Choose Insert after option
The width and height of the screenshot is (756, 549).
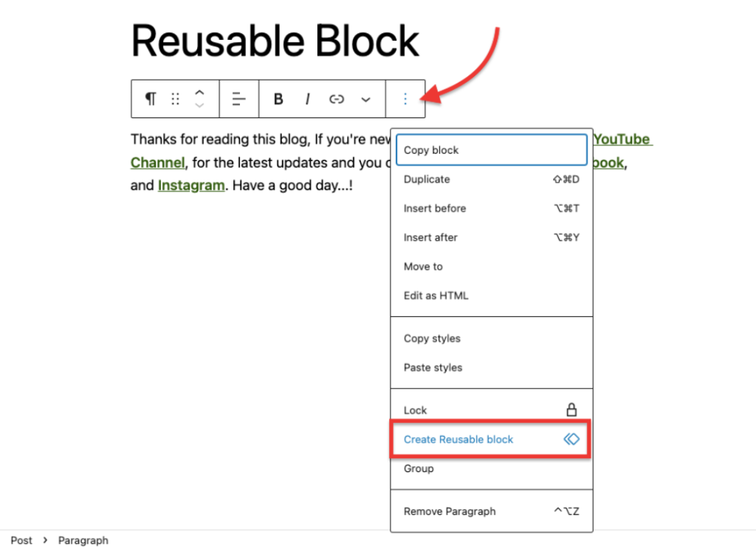(x=491, y=237)
